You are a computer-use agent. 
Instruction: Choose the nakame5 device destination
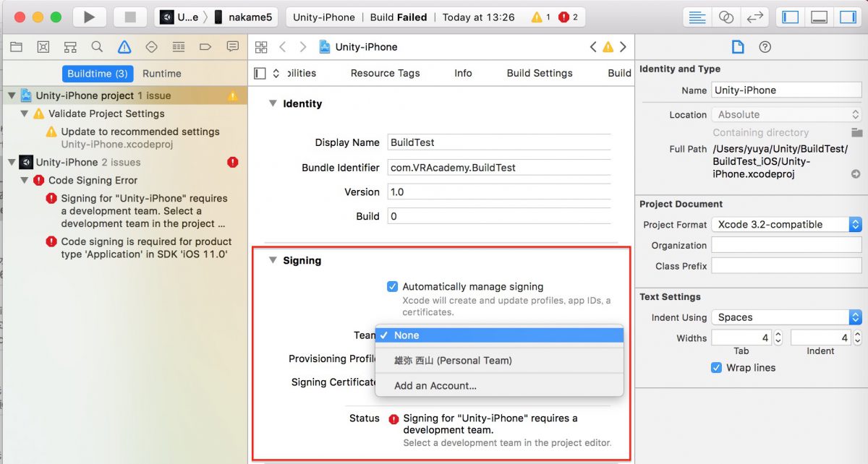pos(243,17)
